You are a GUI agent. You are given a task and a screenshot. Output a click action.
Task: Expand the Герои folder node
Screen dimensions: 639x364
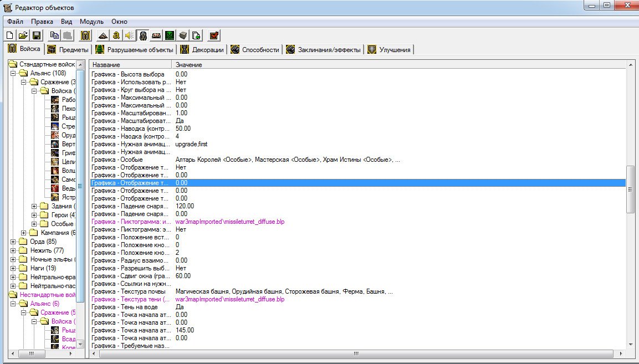click(x=34, y=215)
